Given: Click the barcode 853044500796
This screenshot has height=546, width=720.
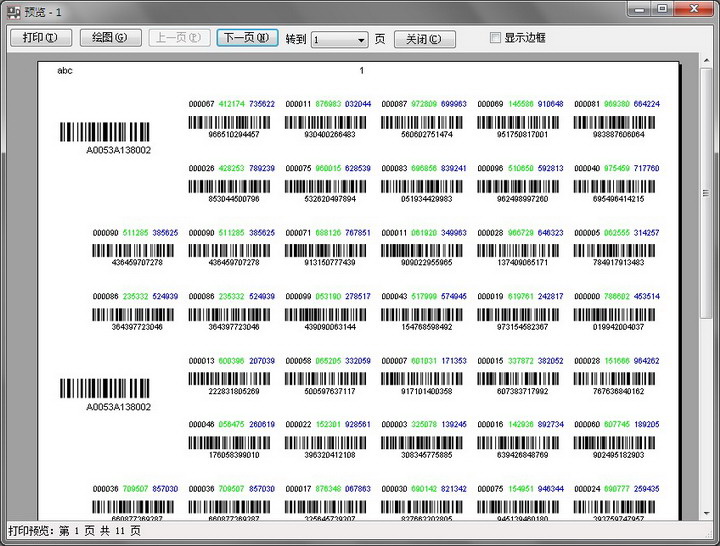Looking at the screenshot, I should [229, 186].
